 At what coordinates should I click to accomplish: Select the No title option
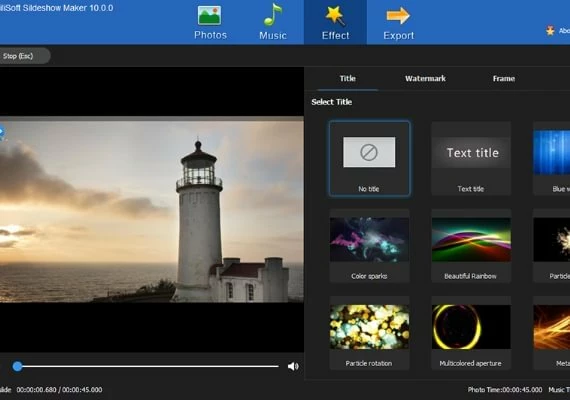369,159
